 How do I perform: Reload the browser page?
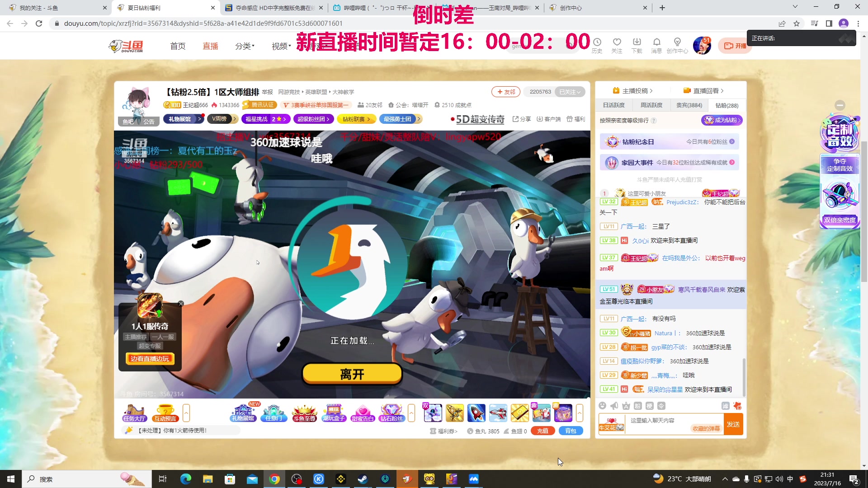(x=39, y=23)
